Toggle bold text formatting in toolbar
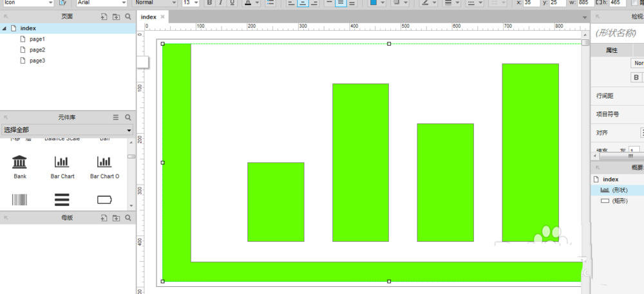Image resolution: width=644 pixels, height=294 pixels. pos(209,3)
